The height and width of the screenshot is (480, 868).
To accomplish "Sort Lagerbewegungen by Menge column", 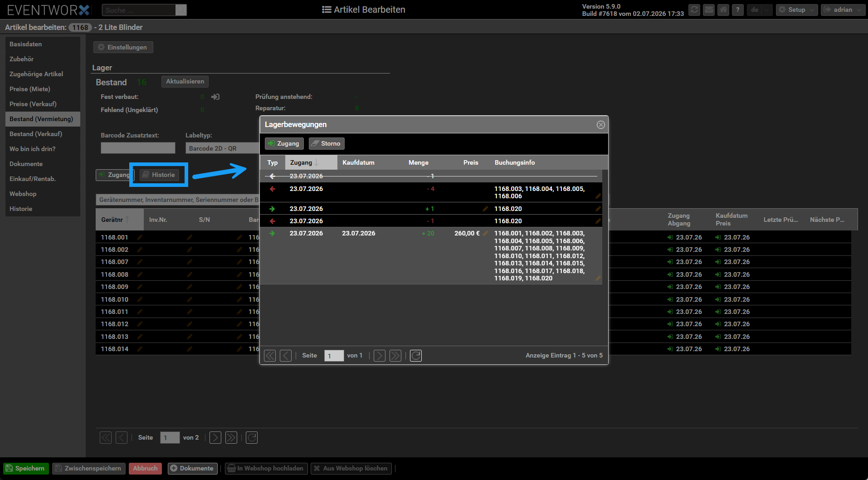I will click(418, 162).
